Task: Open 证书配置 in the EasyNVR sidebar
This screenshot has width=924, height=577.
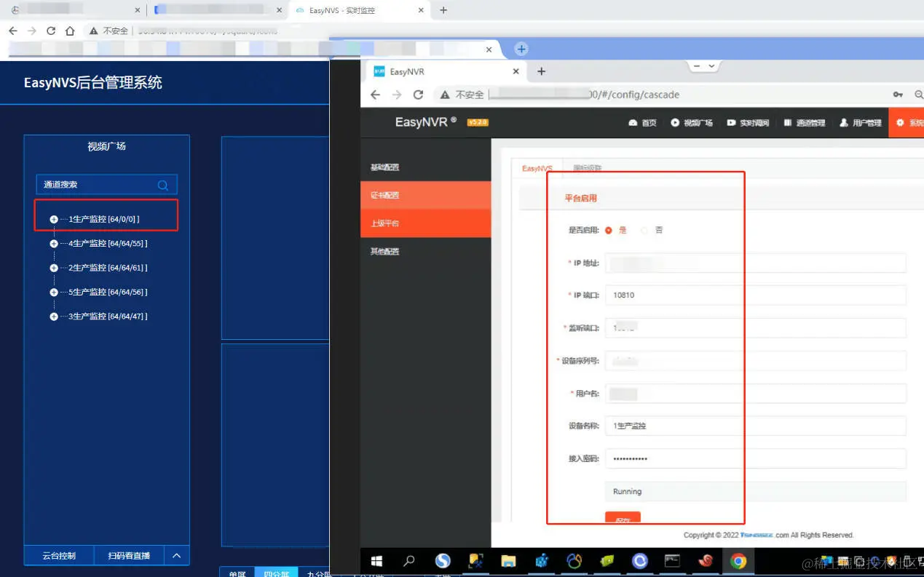Action: point(426,195)
